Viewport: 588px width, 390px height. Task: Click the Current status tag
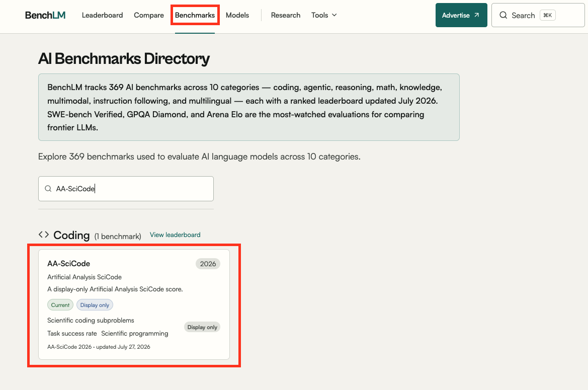point(60,305)
